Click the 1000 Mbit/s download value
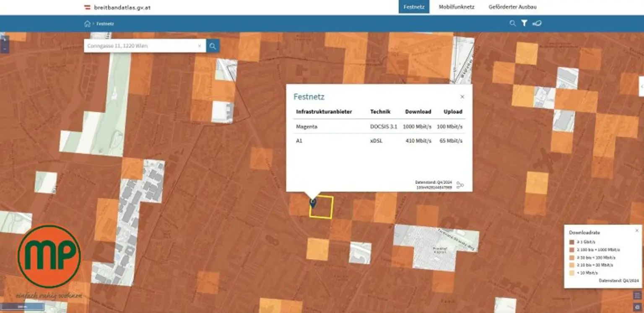The image size is (644, 313). pos(417,127)
